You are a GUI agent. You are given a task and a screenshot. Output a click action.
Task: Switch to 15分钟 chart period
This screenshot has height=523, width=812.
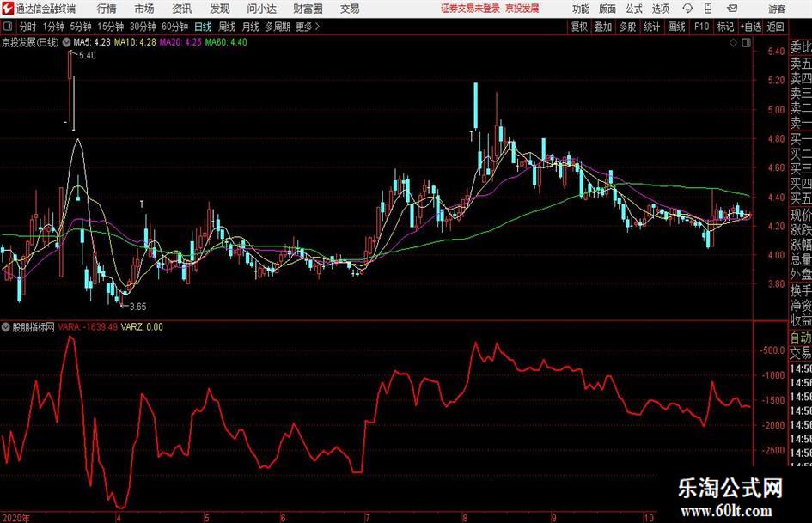(110, 27)
